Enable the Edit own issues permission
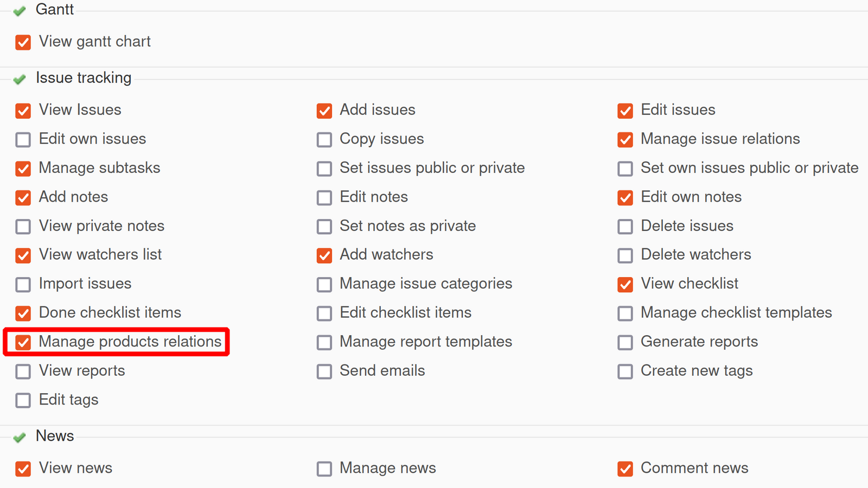 23,139
